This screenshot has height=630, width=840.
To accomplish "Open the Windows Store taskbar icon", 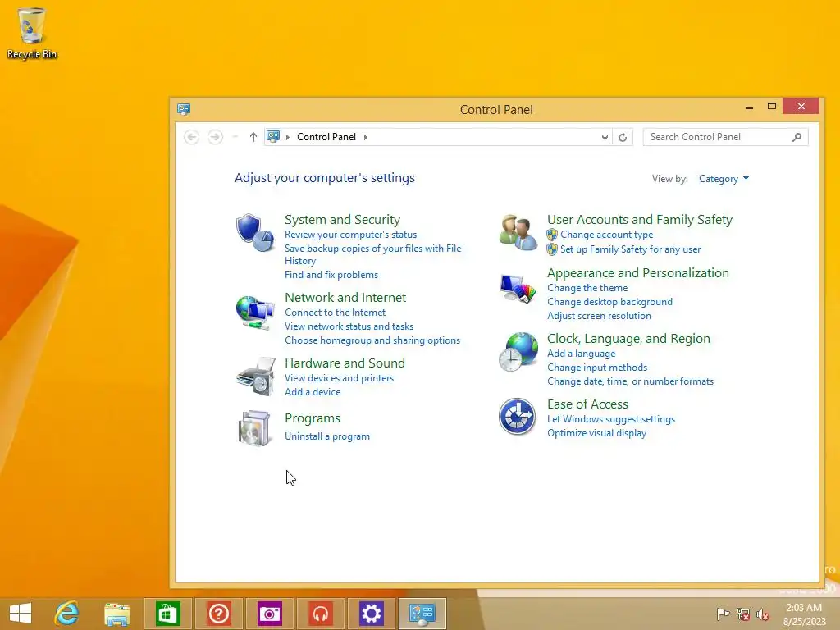I will click(167, 614).
